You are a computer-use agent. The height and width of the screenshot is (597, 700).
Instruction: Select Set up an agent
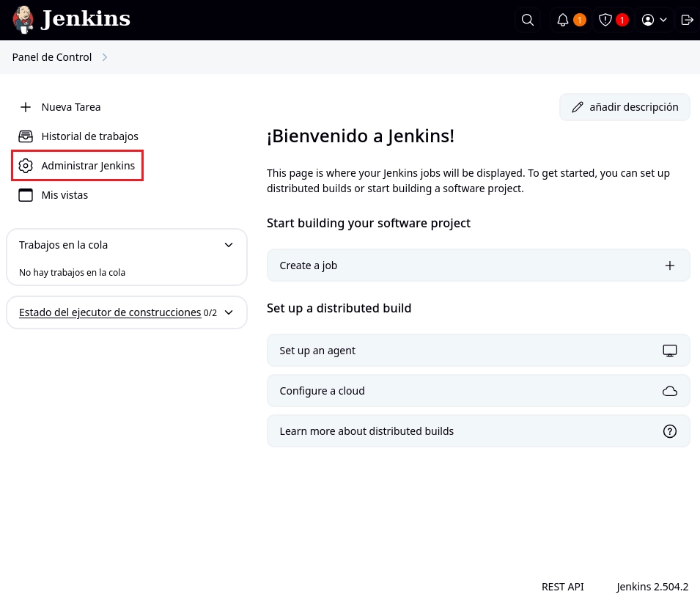[478, 351]
